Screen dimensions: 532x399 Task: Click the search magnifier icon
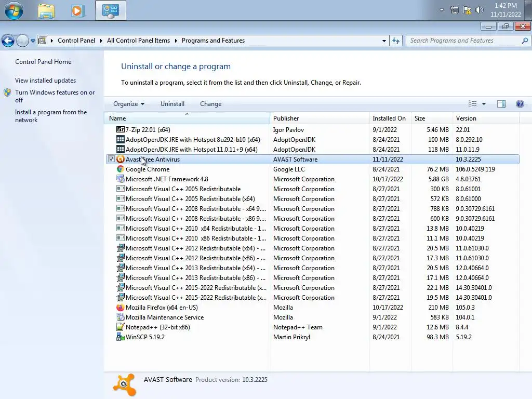(525, 41)
